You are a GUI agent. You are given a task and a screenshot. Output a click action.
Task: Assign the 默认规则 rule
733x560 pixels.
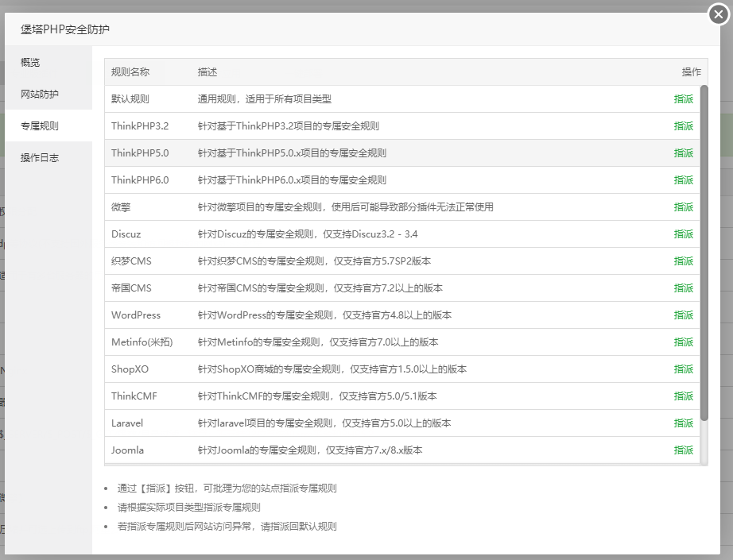click(x=684, y=99)
